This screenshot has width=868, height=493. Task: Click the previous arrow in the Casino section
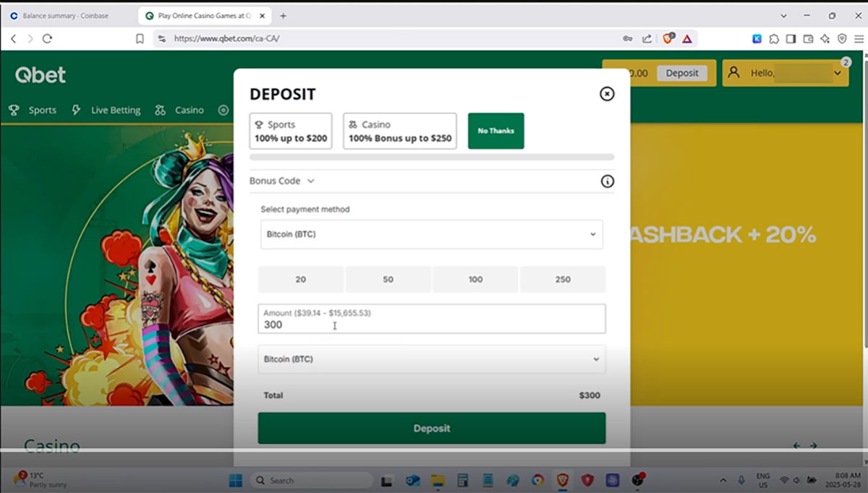(x=797, y=446)
